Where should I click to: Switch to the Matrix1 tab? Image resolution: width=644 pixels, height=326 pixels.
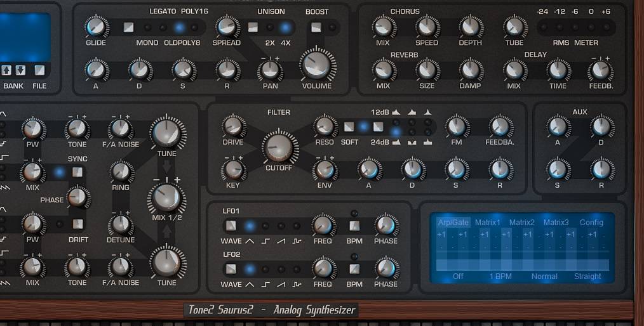(488, 223)
